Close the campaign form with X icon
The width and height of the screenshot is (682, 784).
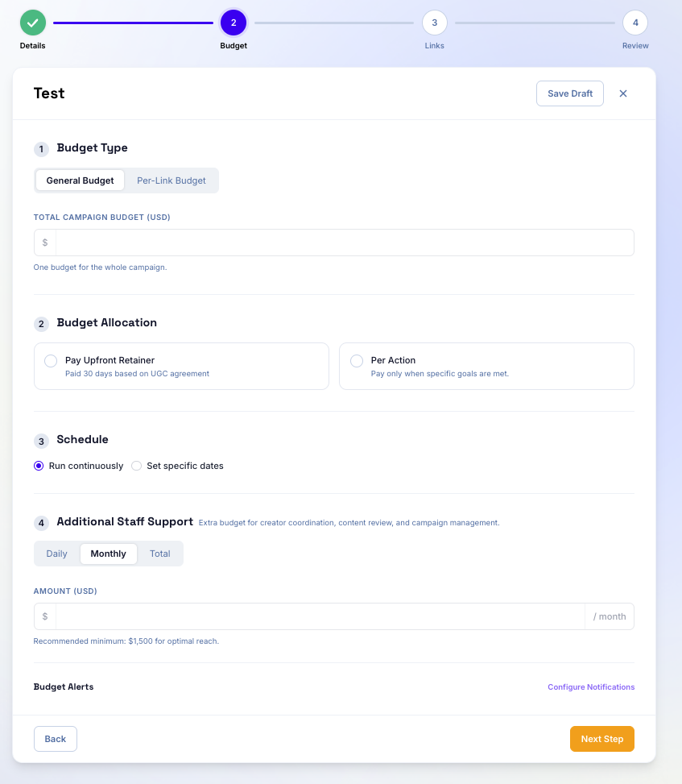(623, 93)
